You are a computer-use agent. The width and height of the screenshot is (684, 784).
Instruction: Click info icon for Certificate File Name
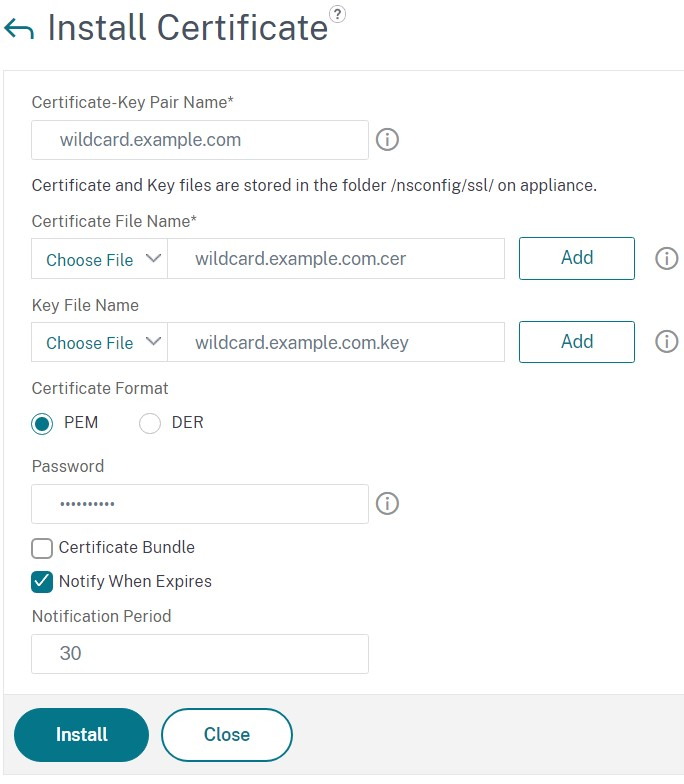point(666,258)
